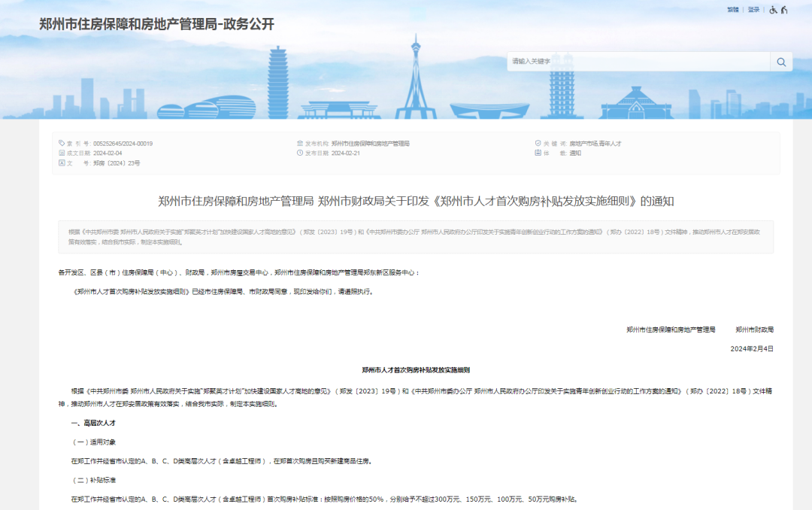The height and width of the screenshot is (510, 812).
Task: Open elderly mode via the cane figure icon
Action: (784, 11)
